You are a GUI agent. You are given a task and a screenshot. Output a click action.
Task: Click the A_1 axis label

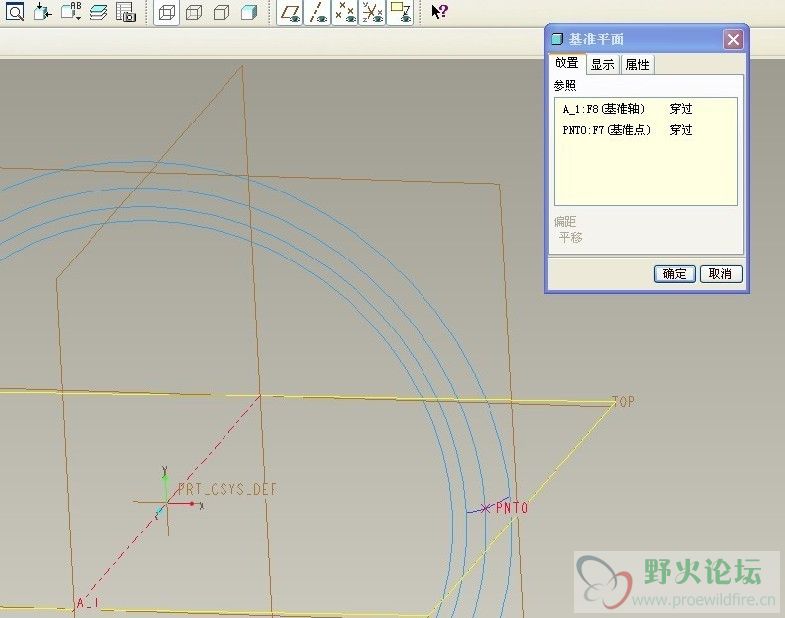coord(88,602)
